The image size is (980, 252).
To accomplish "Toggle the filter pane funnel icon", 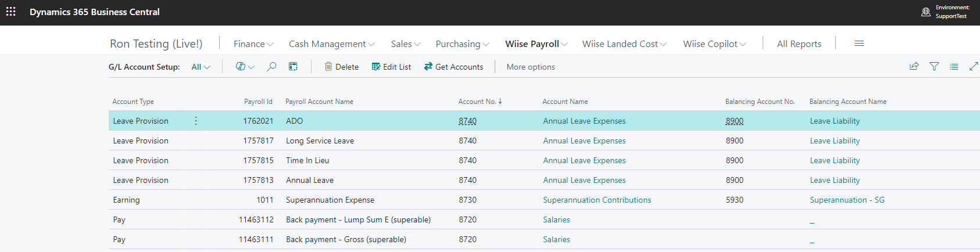I will click(934, 67).
